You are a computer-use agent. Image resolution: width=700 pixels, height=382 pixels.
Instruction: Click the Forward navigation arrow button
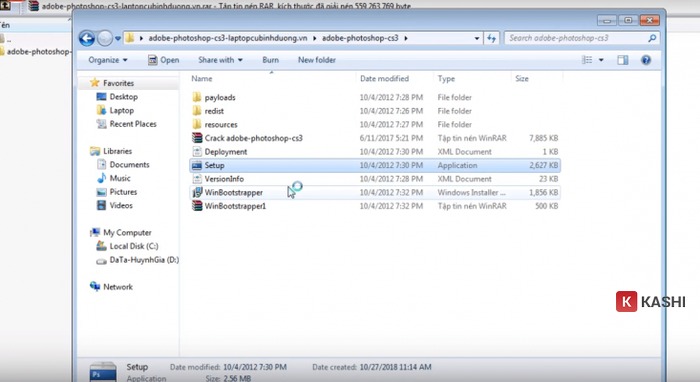click(105, 38)
